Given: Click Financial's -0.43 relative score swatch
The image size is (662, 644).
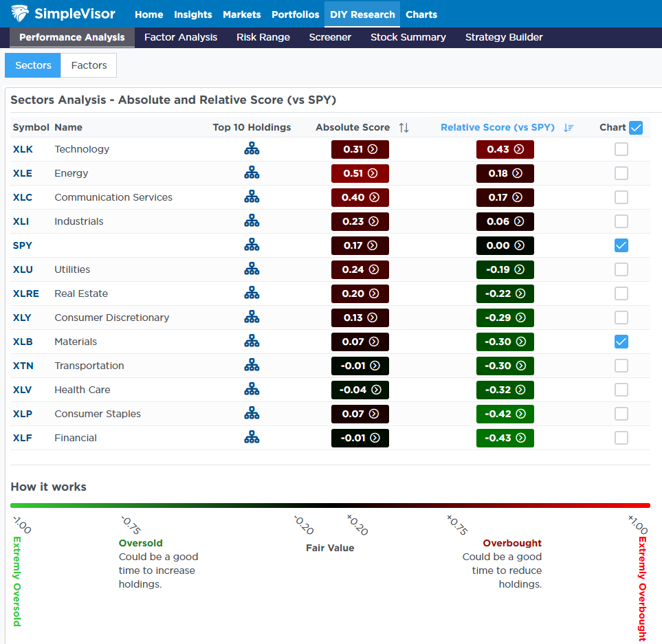Looking at the screenshot, I should 505,438.
